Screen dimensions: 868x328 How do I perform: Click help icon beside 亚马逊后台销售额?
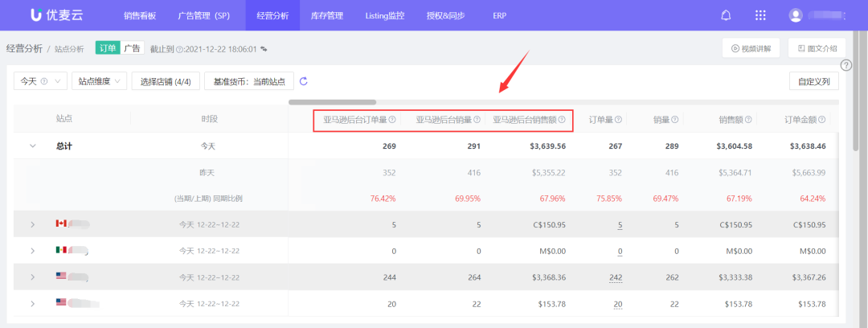coord(562,119)
